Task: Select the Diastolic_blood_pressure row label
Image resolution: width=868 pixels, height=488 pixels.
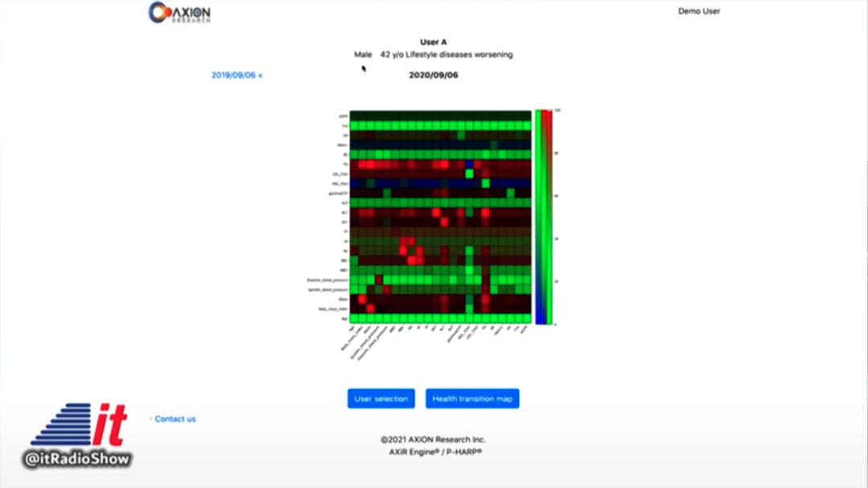Action: (327, 280)
